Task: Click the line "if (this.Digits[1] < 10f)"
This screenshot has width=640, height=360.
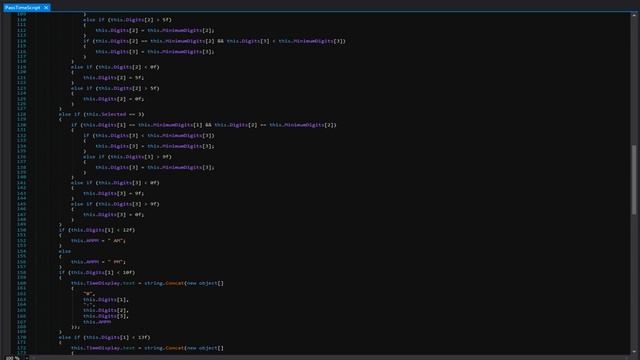Action: point(97,273)
